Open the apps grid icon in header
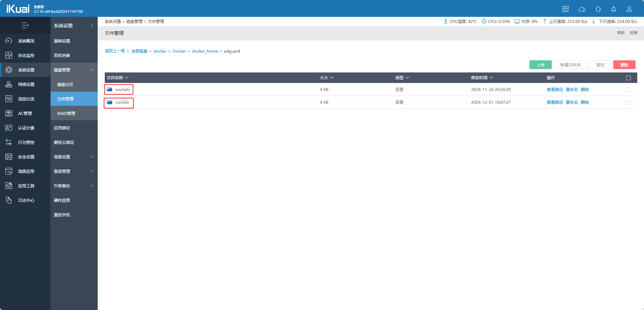 (x=565, y=9)
